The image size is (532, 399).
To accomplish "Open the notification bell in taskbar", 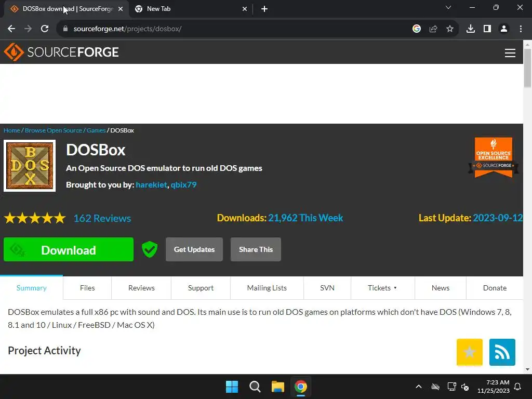I will click(518, 387).
